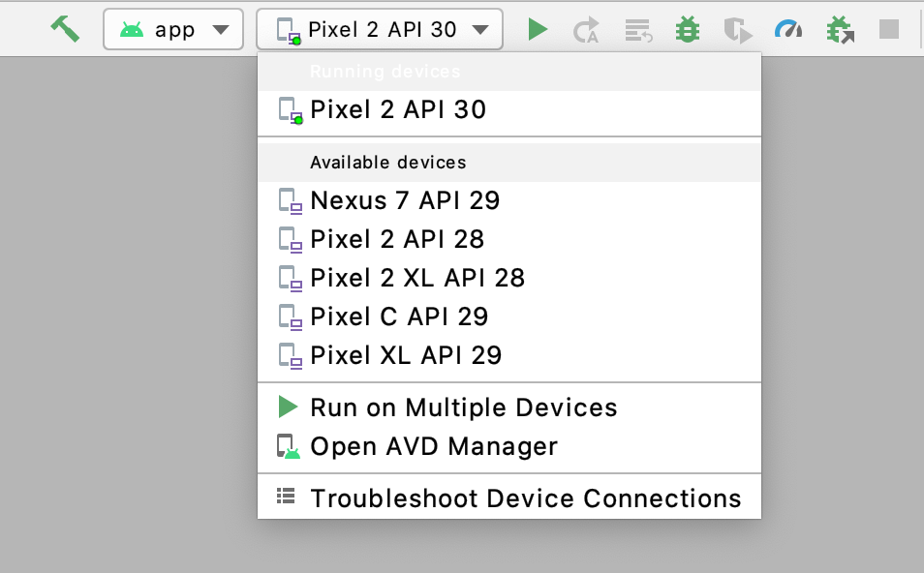Open AVD Manager from the list
The width and height of the screenshot is (924, 573).
point(509,446)
